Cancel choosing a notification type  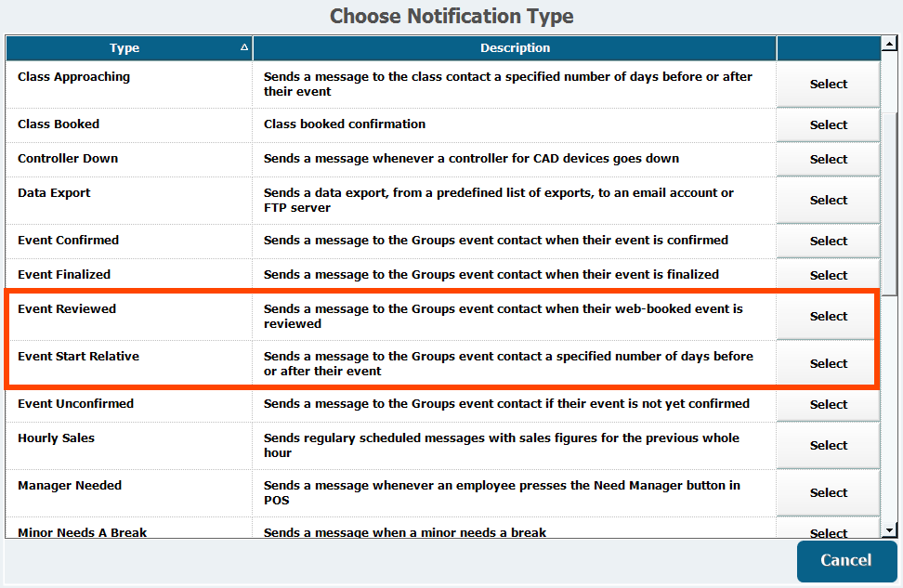point(845,560)
